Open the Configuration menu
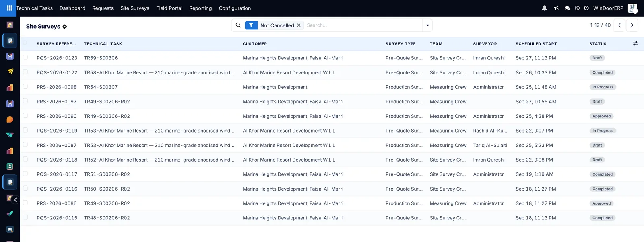The image size is (644, 242). click(x=235, y=8)
